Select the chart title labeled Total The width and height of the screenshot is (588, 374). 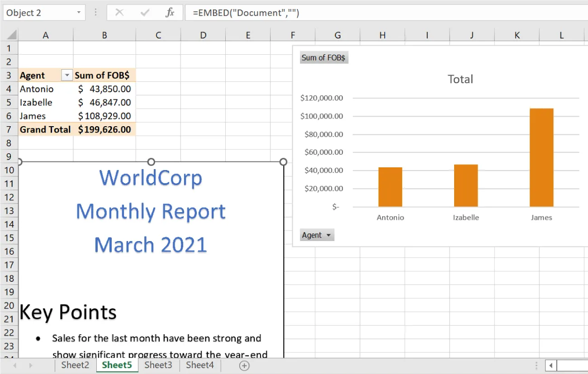(x=460, y=79)
